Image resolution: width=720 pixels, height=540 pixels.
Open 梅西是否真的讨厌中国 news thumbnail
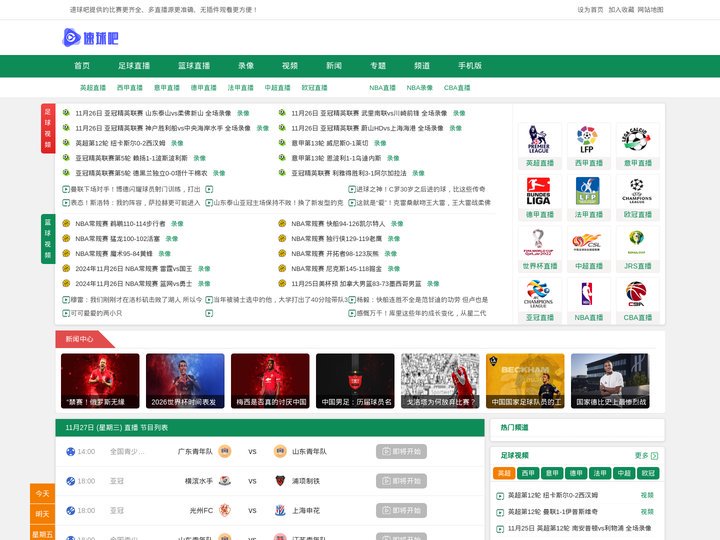270,381
